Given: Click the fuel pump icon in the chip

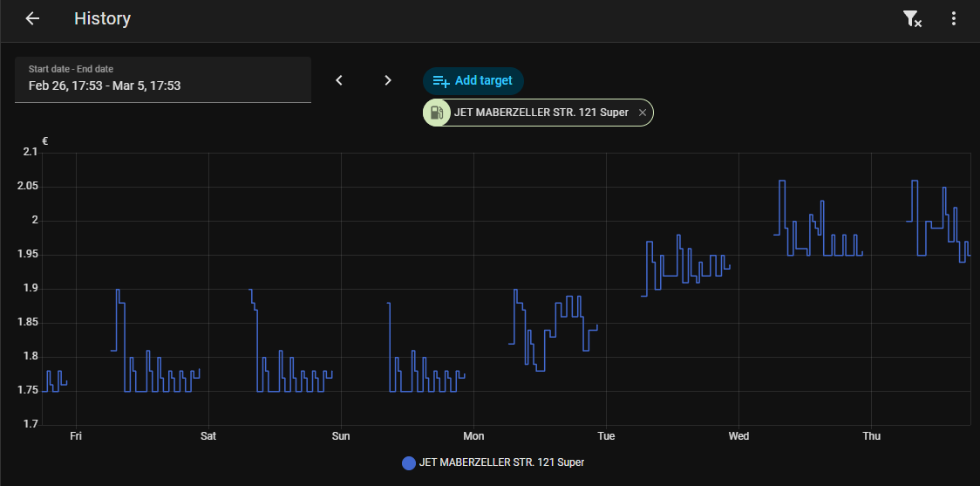Looking at the screenshot, I should 437,113.
